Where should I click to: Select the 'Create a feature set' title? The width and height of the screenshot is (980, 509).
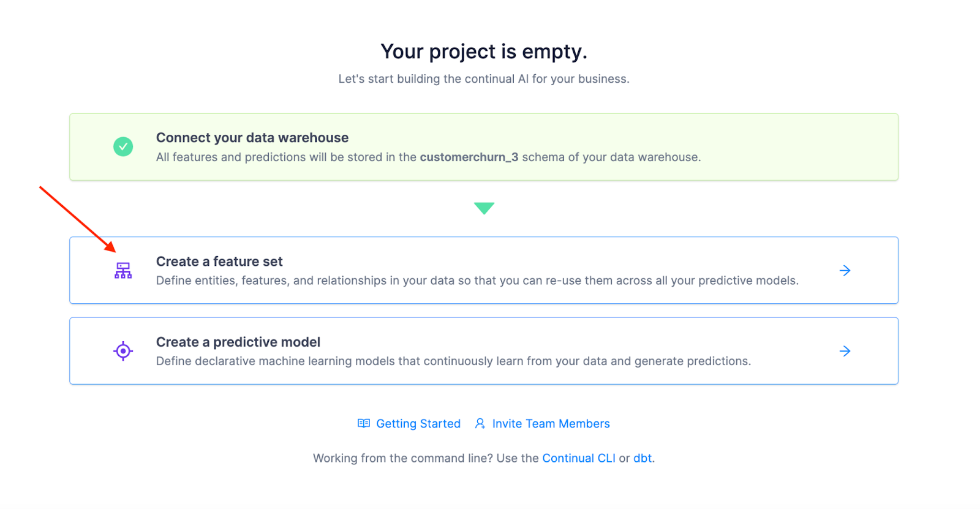pyautogui.click(x=219, y=262)
